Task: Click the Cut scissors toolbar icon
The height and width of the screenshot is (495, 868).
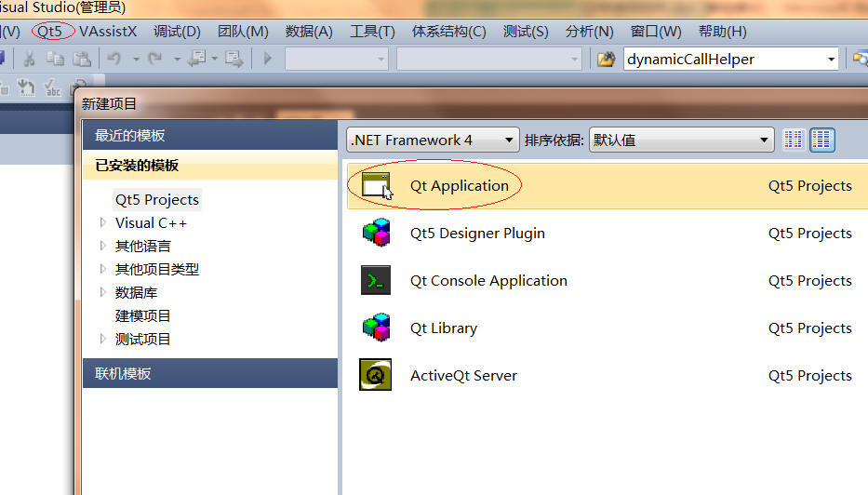Action: pyautogui.click(x=30, y=58)
